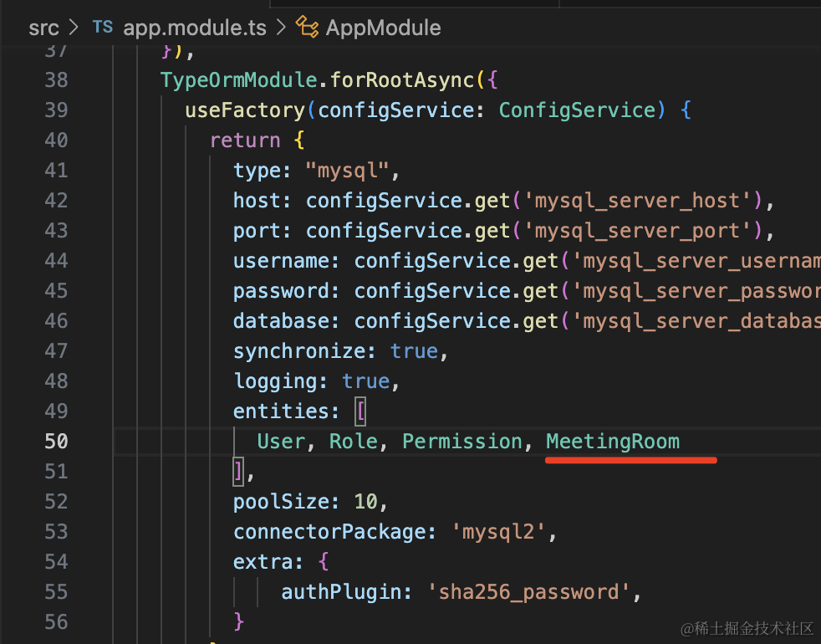Open the app.module.ts breadcrumb dropdown
Viewport: 821px width, 644px height.
click(x=195, y=28)
